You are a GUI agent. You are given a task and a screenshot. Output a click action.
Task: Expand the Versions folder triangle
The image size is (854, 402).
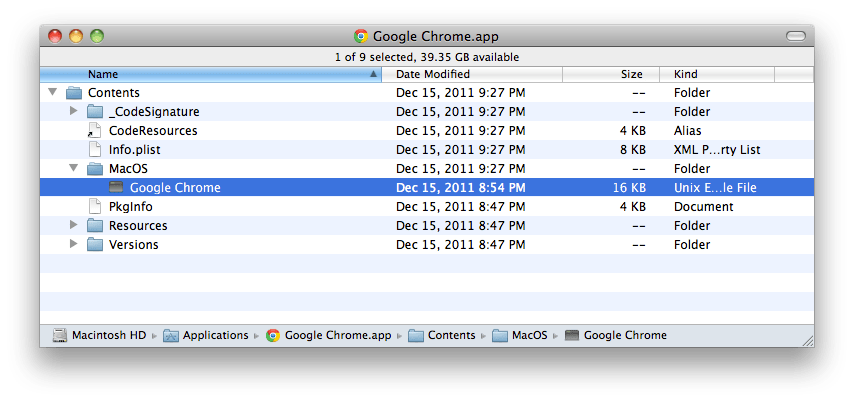pos(74,244)
